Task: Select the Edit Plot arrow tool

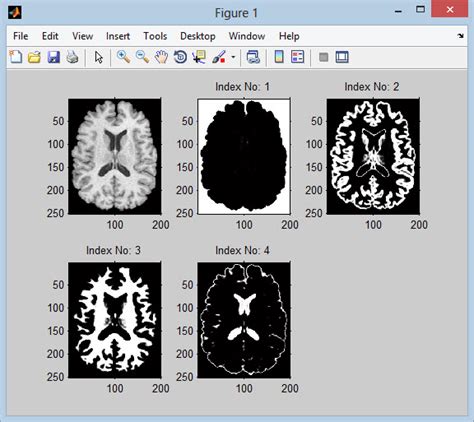Action: click(x=99, y=57)
